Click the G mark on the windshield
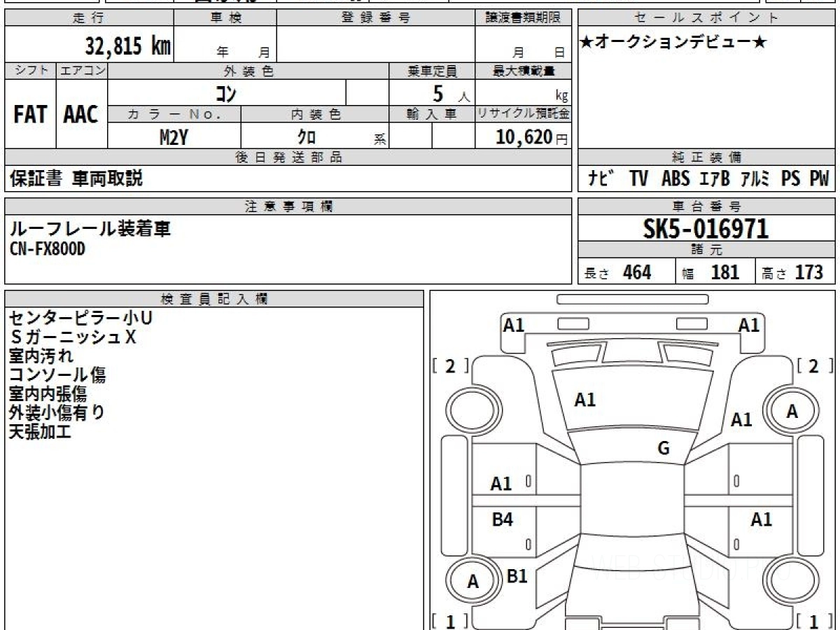Viewport: 840px width, 630px height. click(664, 449)
